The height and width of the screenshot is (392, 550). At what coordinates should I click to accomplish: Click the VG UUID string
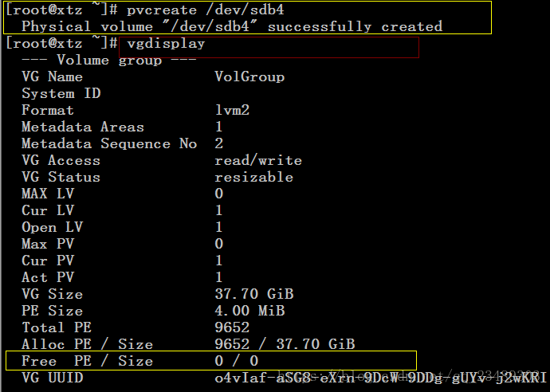coord(380,378)
